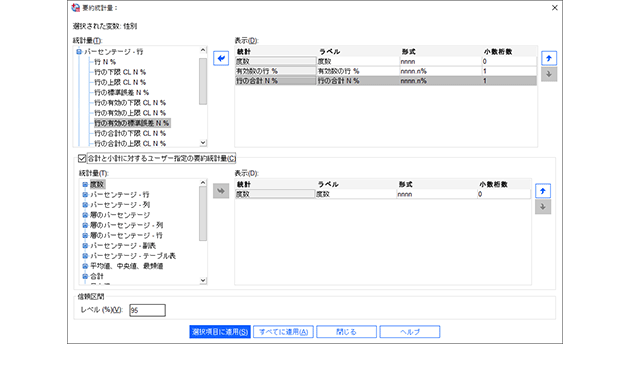
Task: Select the 行の合計 N % statistic cell
Action: pos(276,81)
